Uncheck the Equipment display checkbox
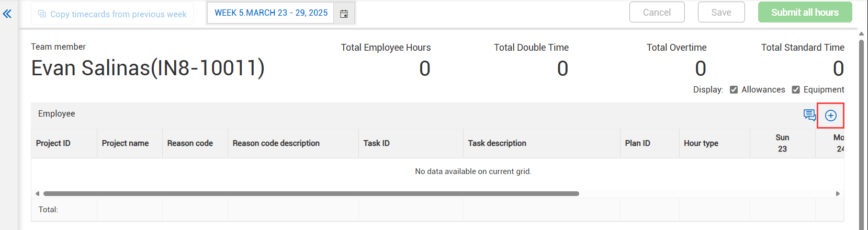Image resolution: width=868 pixels, height=230 pixels. tap(796, 90)
